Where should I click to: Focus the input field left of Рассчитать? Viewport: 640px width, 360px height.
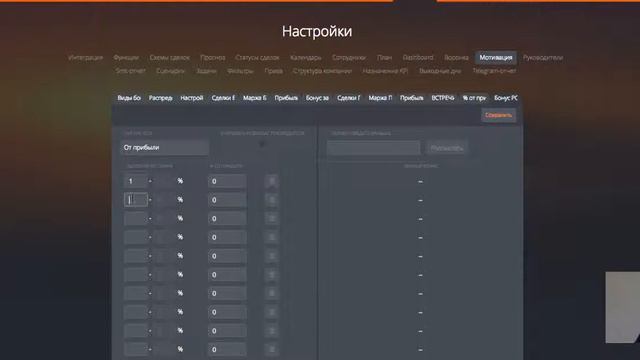pyautogui.click(x=373, y=148)
